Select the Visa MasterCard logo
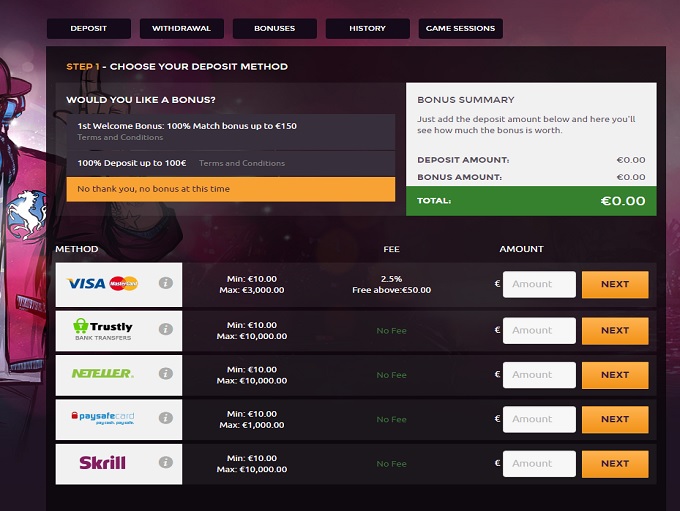This screenshot has height=511, width=680. pyautogui.click(x=102, y=284)
